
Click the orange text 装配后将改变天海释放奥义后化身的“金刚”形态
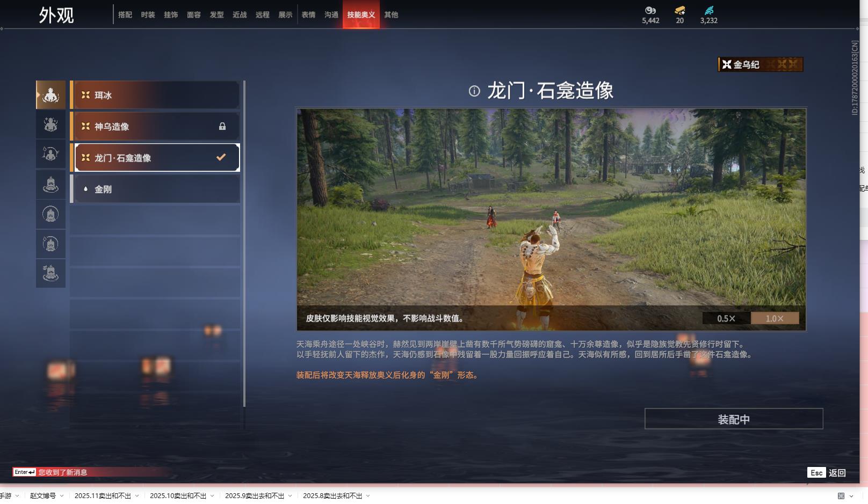(x=387, y=375)
